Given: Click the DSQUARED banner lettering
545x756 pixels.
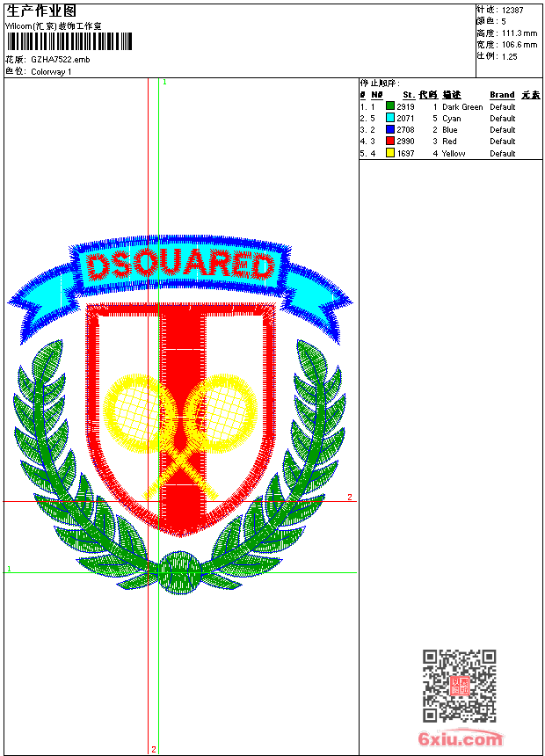Looking at the screenshot, I should [180, 265].
